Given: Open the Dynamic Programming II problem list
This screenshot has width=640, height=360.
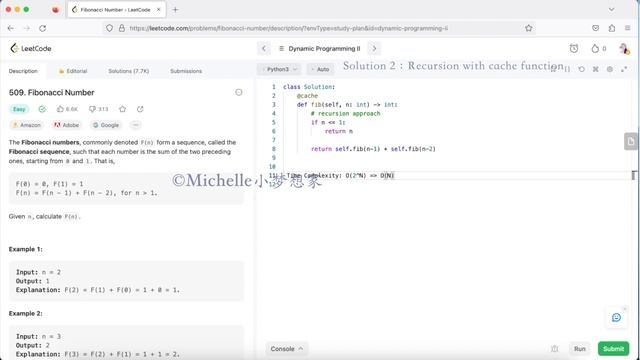Looking at the screenshot, I should tap(320, 49).
